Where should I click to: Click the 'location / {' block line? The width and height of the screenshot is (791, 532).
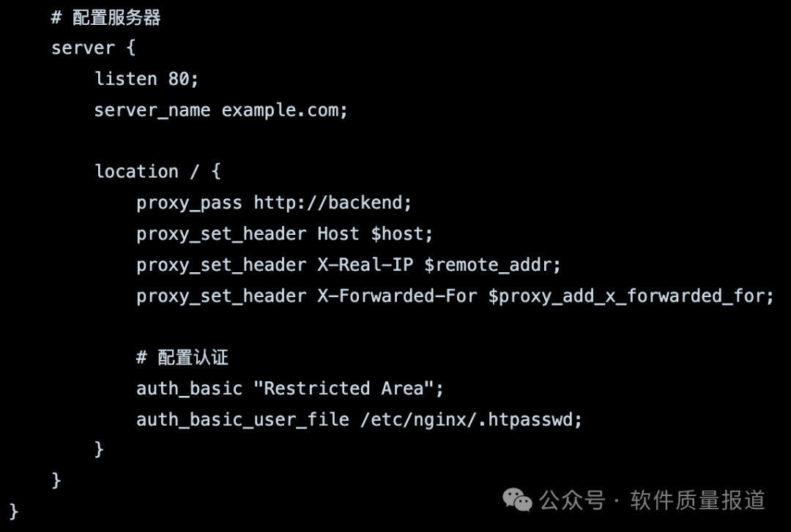tap(157, 172)
